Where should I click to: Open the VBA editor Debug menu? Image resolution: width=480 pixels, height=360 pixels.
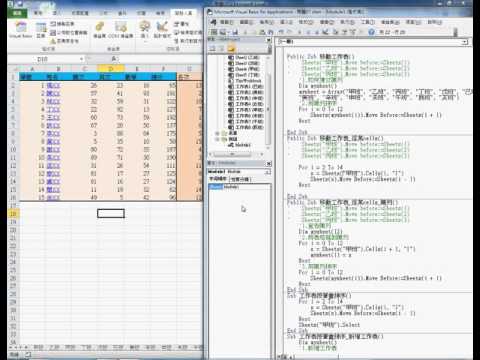coord(327,22)
